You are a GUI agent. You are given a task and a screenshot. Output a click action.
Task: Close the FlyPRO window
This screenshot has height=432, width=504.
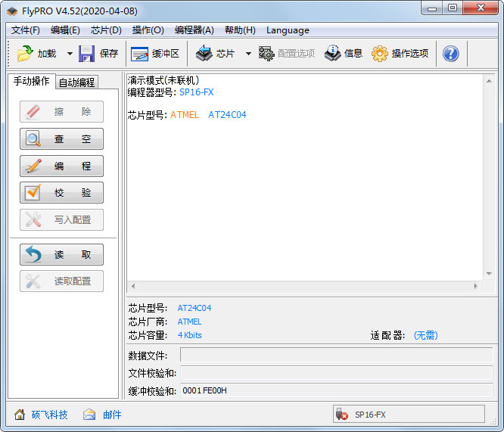tap(481, 8)
